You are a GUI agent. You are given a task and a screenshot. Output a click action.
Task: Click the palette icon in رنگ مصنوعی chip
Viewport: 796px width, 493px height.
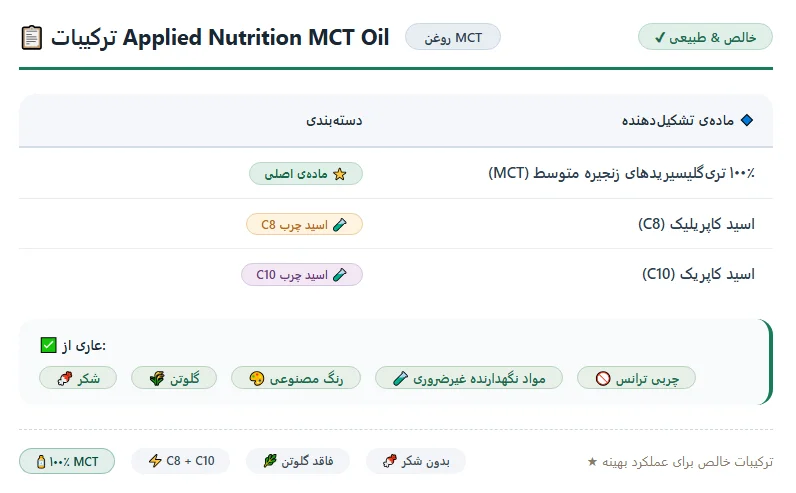(257, 379)
